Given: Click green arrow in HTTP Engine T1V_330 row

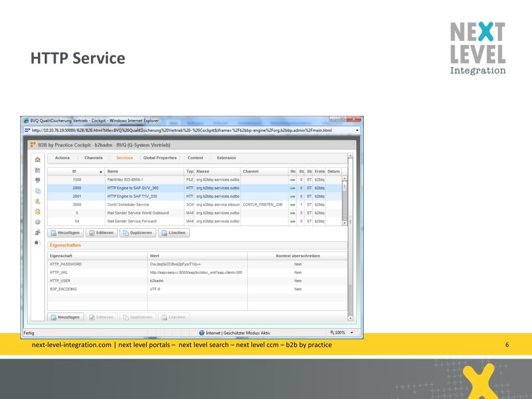Looking at the screenshot, I should [x=292, y=196].
